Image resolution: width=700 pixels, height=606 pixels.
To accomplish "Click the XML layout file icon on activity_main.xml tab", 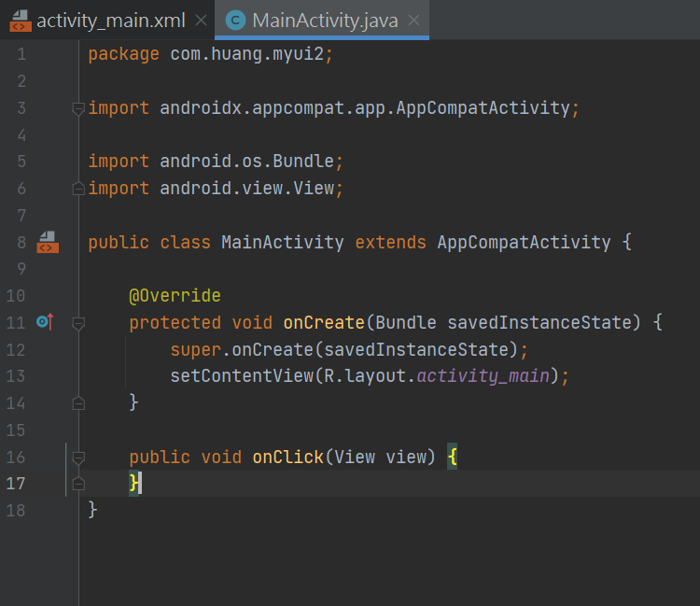I will (x=21, y=21).
